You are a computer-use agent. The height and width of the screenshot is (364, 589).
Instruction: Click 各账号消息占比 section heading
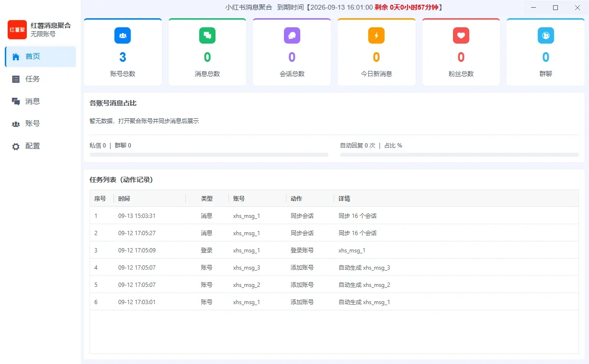pyautogui.click(x=113, y=103)
